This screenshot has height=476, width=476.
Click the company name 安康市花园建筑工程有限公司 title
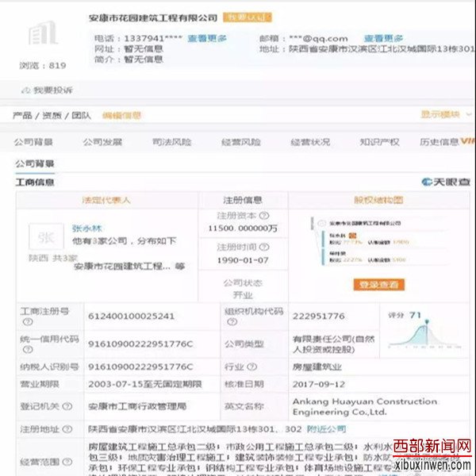coord(153,18)
